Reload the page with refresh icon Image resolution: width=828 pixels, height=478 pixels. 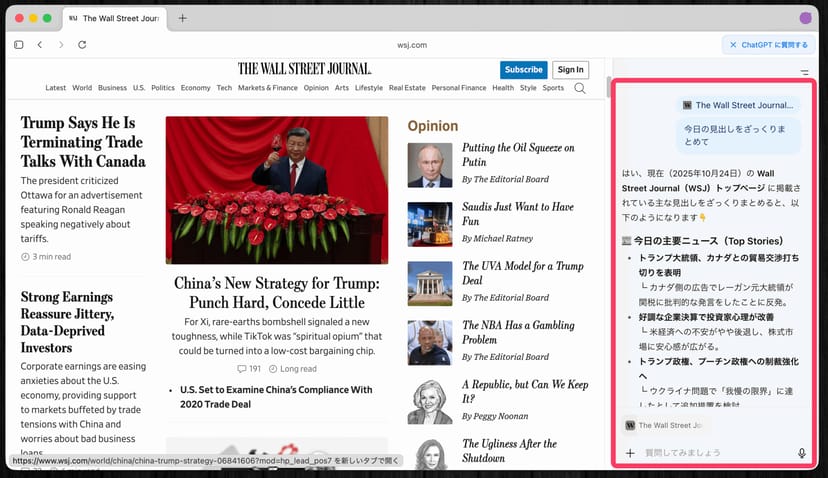coord(82,45)
